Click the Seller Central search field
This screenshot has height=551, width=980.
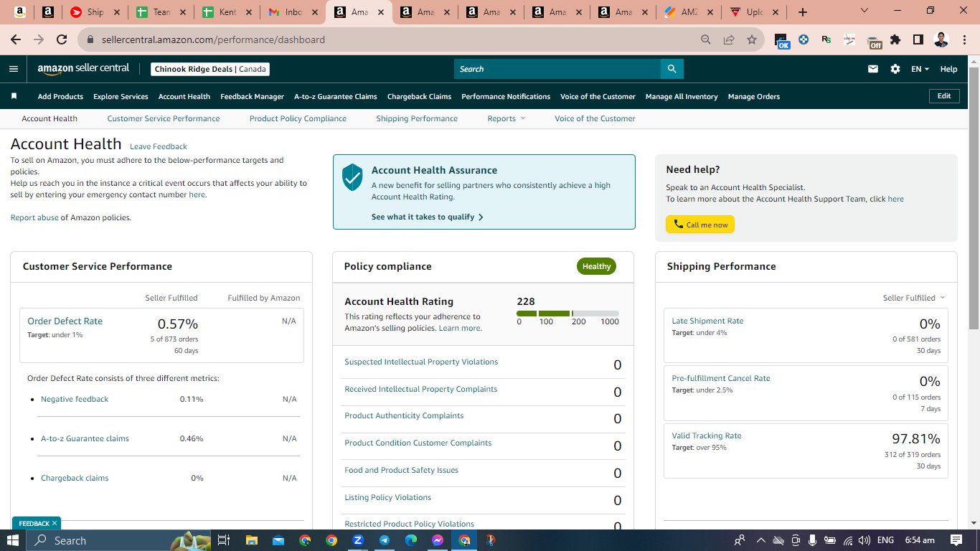(557, 69)
